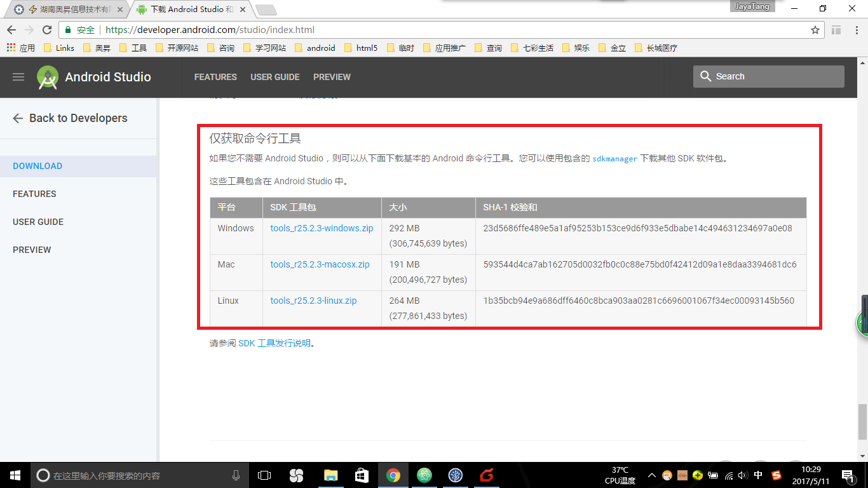Open the Links bookmark folder

pos(58,48)
